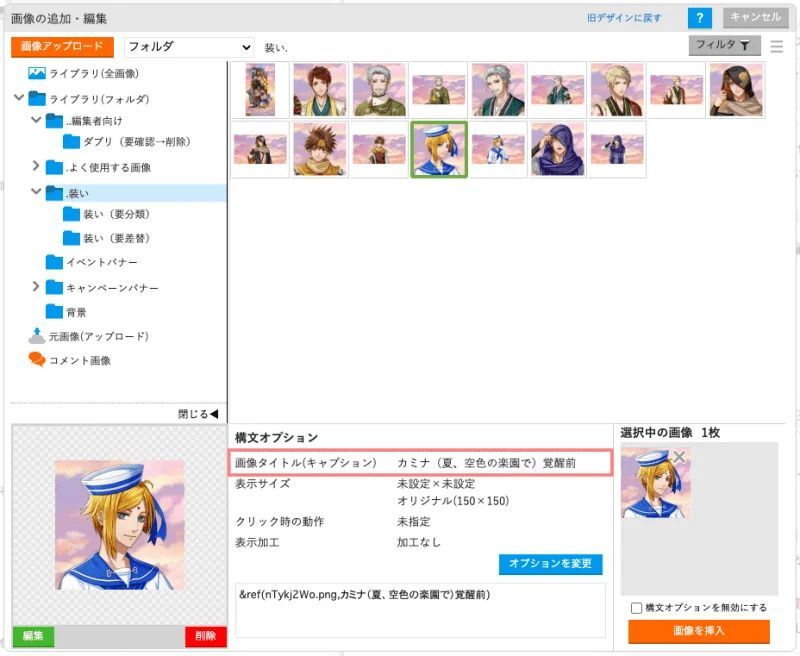
Task: Expand the よく使用する画像 folder
Action: [36, 167]
